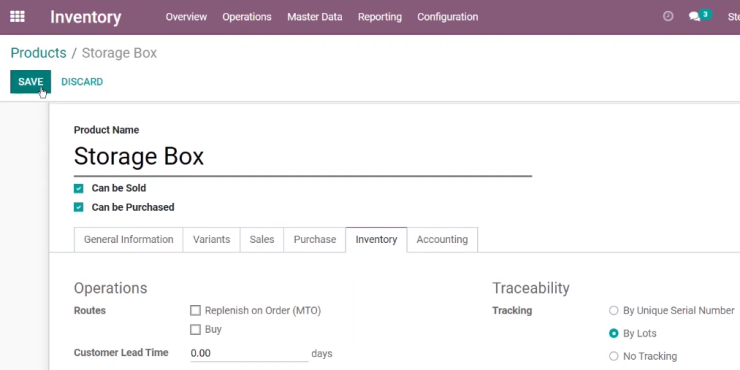
Task: Select By Unique Serial Number tracking
Action: [x=614, y=311]
